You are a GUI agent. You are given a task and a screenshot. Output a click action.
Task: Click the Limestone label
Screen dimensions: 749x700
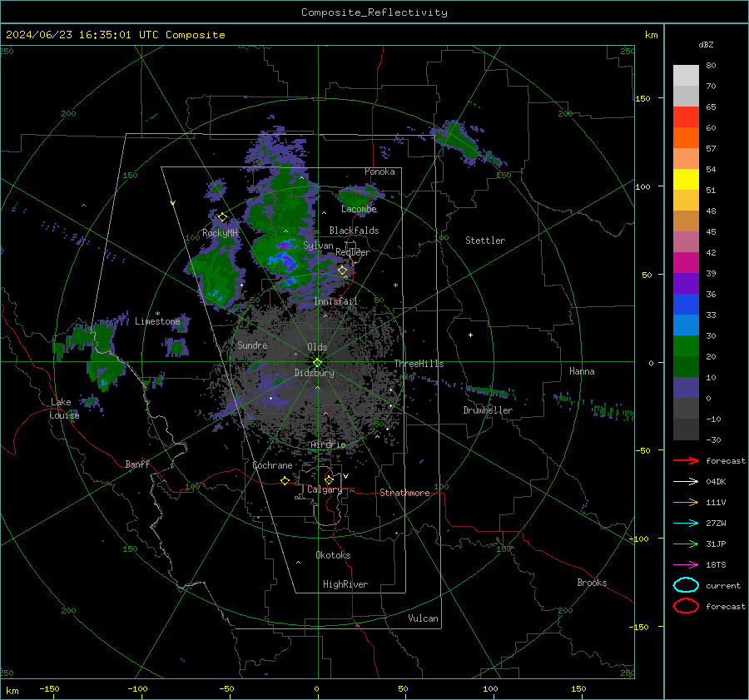point(157,321)
